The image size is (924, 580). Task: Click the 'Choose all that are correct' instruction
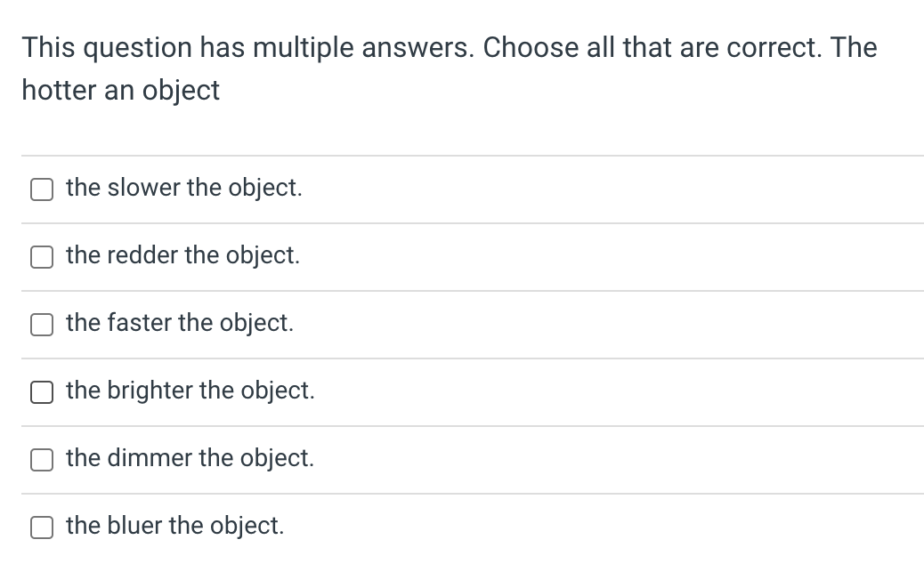tap(651, 47)
